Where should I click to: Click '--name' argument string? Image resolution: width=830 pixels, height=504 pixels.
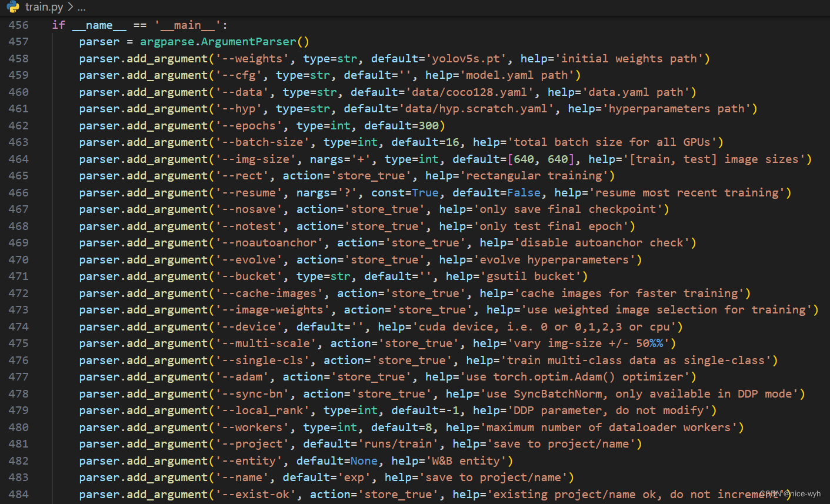tap(242, 478)
